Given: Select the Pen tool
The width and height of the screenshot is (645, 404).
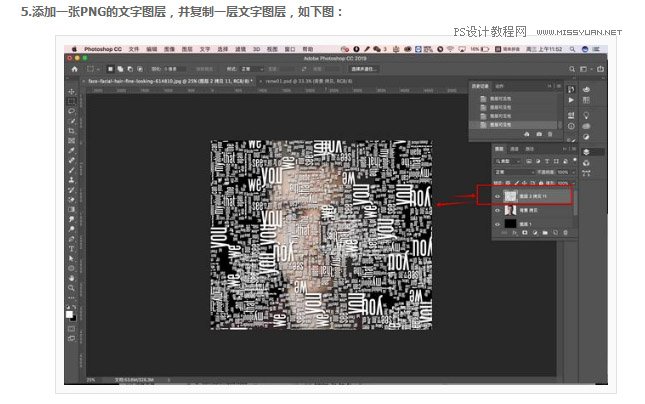Looking at the screenshot, I should [72, 239].
